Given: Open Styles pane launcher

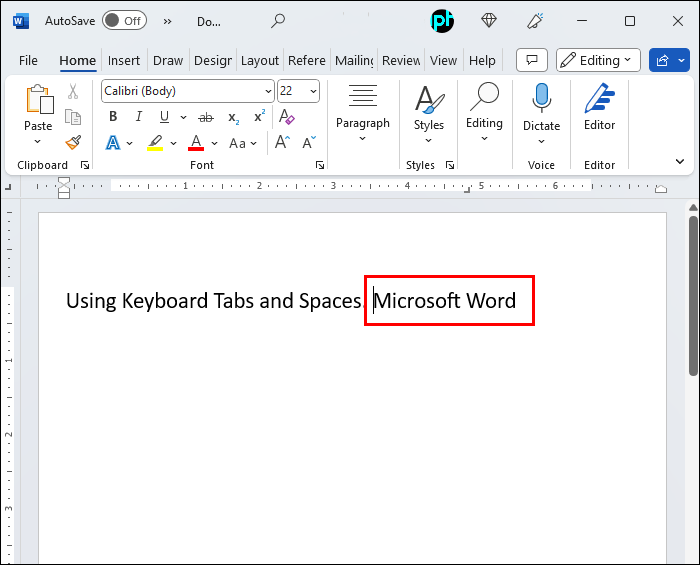Looking at the screenshot, I should tap(450, 165).
